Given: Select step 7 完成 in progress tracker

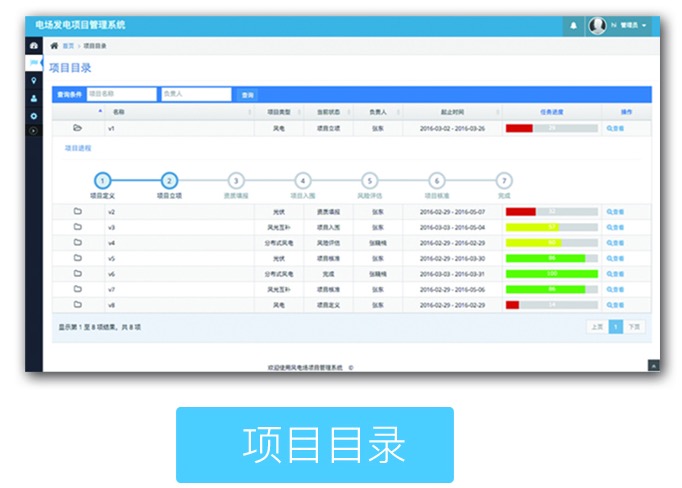Looking at the screenshot, I should pyautogui.click(x=504, y=181).
